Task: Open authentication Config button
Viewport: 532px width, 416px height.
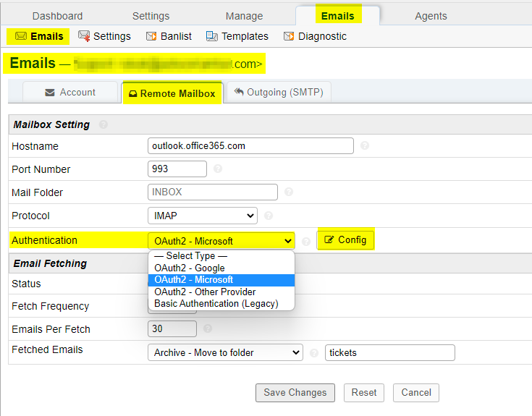Action: (x=345, y=240)
